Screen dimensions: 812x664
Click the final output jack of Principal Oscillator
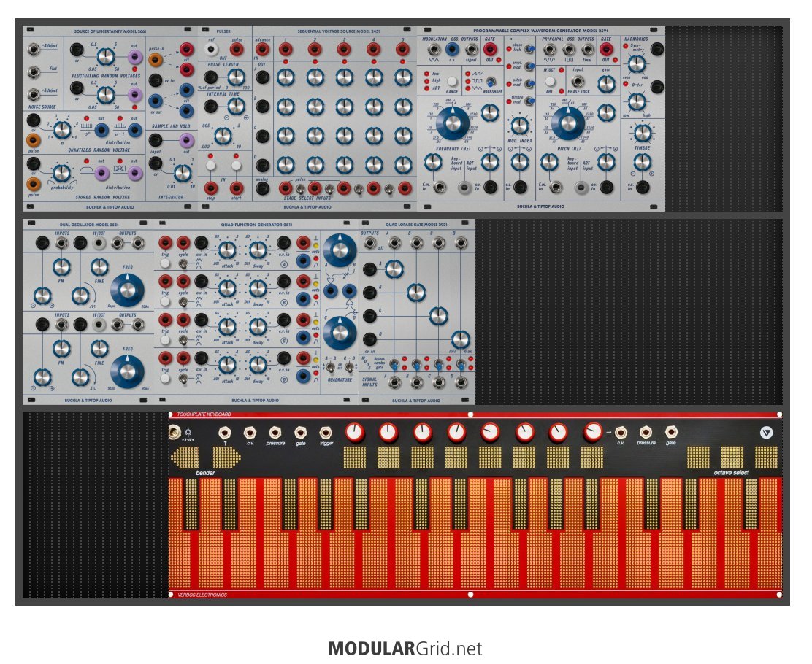pyautogui.click(x=587, y=50)
